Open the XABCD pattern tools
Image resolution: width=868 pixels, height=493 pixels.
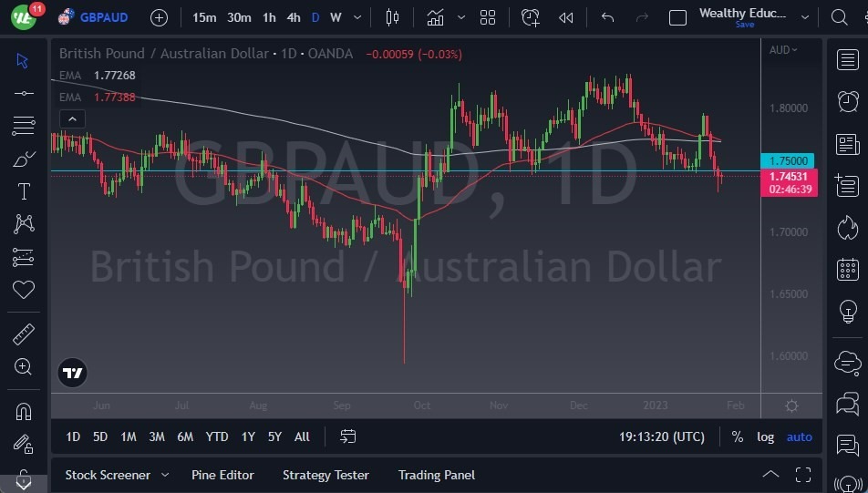coord(24,224)
